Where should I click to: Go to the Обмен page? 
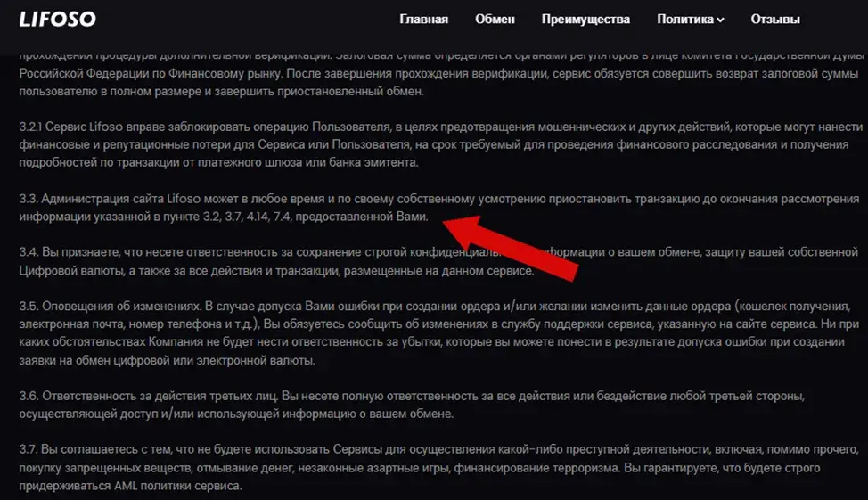tap(495, 20)
